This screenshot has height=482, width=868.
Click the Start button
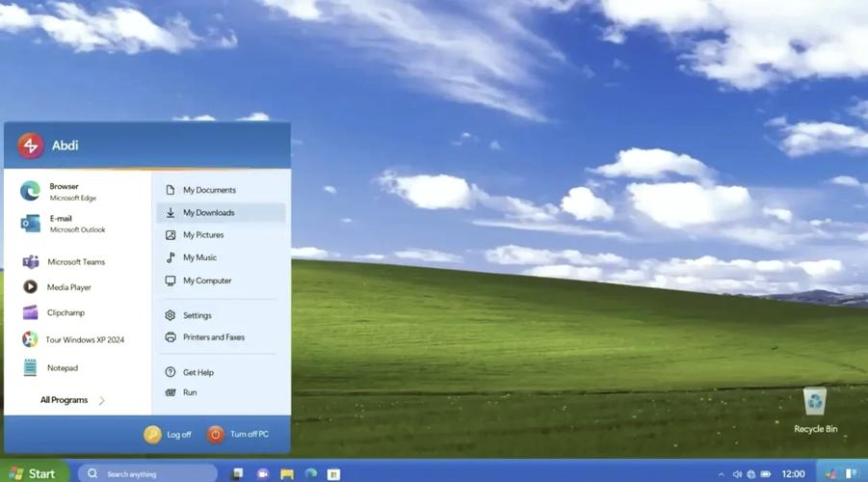click(x=33, y=473)
